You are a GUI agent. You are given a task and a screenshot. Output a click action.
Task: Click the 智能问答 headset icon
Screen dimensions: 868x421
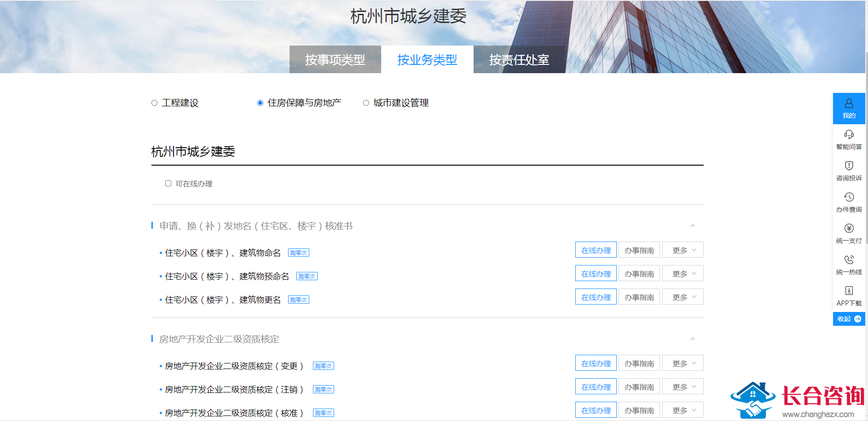(849, 134)
